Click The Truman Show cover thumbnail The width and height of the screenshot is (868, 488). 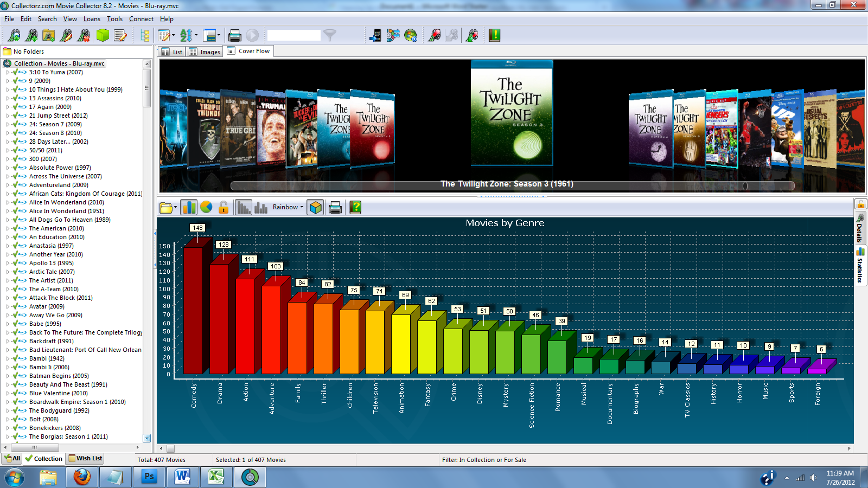pos(270,129)
